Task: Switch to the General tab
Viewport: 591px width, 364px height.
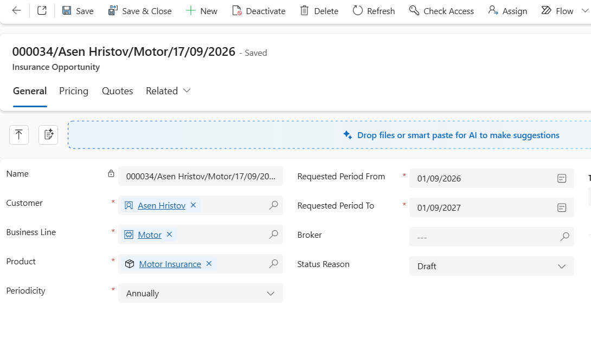Action: [x=30, y=91]
